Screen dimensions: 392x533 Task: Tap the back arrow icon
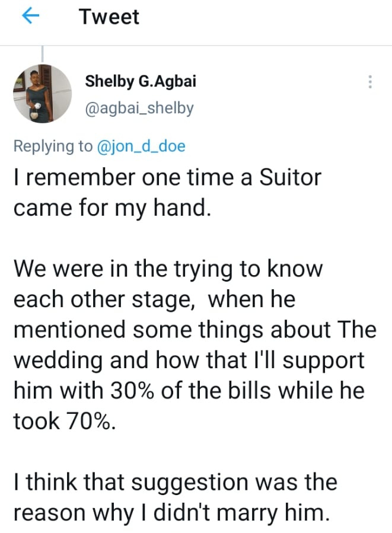[x=30, y=17]
